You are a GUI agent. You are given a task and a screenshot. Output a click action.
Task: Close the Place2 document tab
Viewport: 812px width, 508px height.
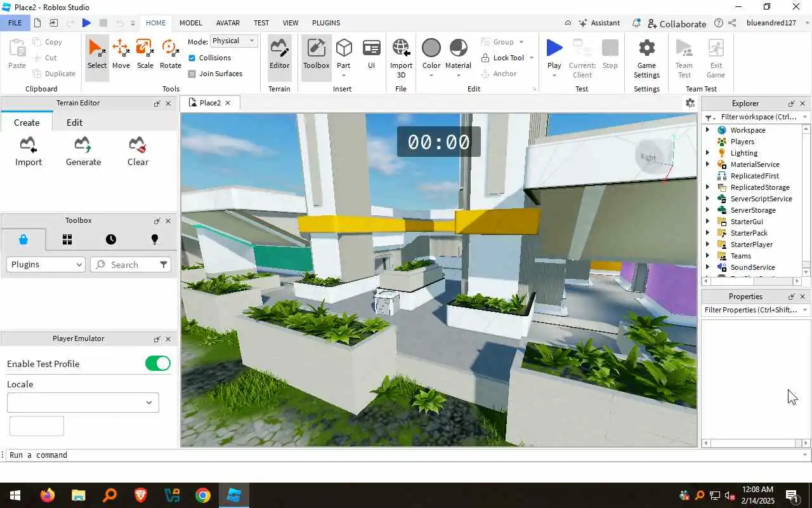click(228, 103)
